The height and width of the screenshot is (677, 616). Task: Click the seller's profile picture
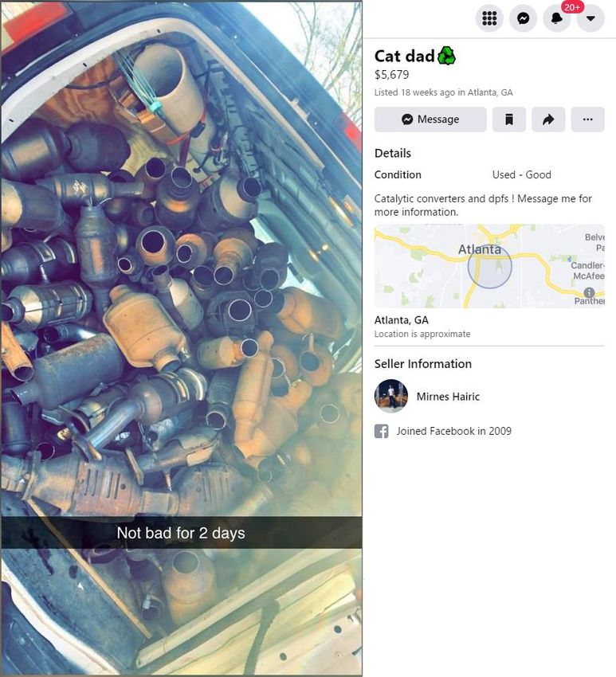391,396
